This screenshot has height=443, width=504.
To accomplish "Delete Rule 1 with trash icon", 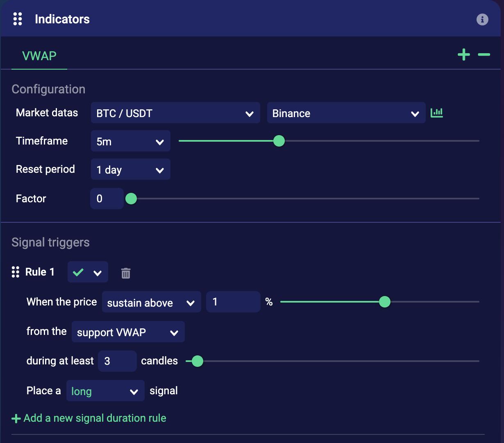I will pos(126,273).
